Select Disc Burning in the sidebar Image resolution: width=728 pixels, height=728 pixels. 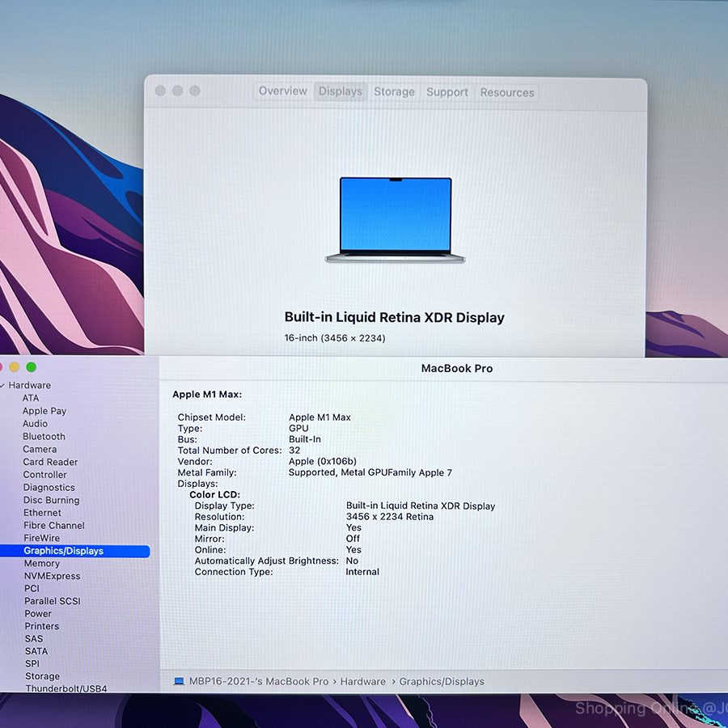(52, 500)
